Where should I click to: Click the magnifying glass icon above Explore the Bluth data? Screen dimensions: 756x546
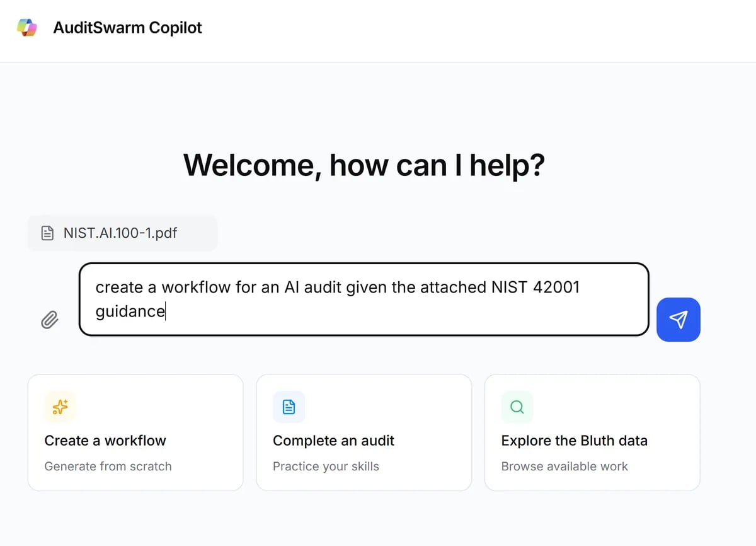[x=516, y=407]
